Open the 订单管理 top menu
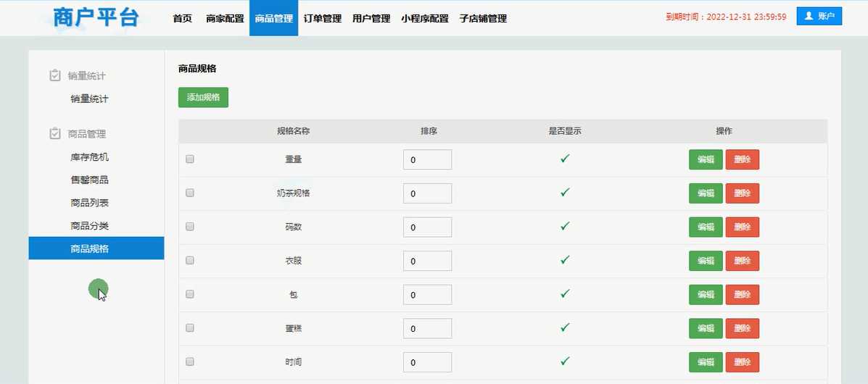868x384 pixels. pyautogui.click(x=323, y=19)
